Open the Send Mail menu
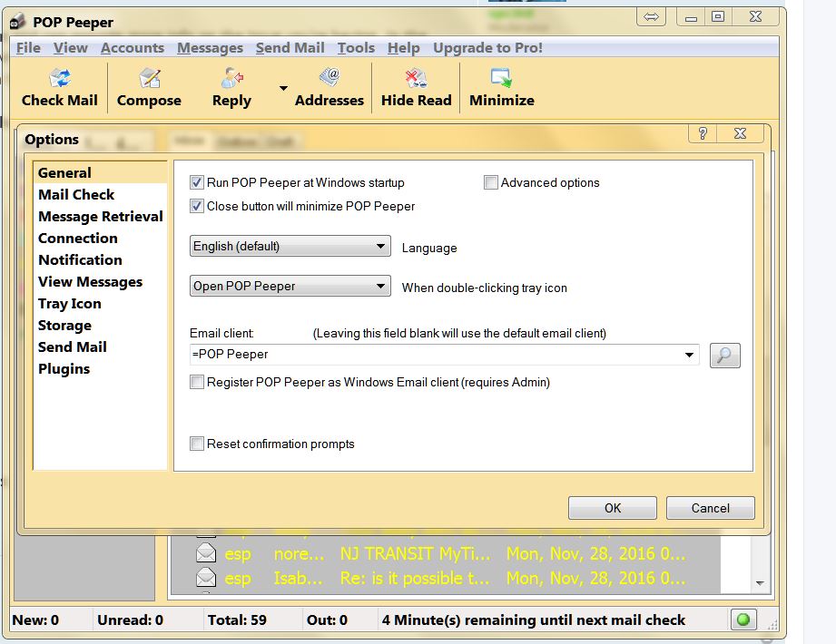This screenshot has height=644, width=836. pyautogui.click(x=290, y=48)
